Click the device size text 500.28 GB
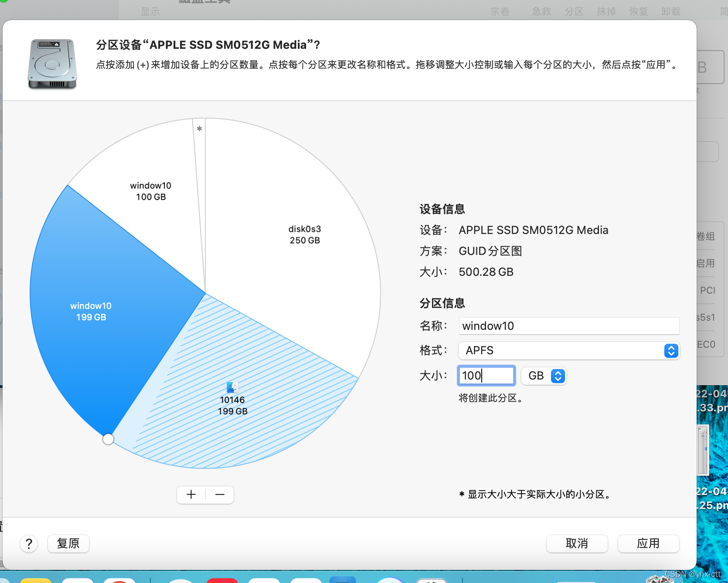This screenshot has width=728, height=583. (x=486, y=272)
